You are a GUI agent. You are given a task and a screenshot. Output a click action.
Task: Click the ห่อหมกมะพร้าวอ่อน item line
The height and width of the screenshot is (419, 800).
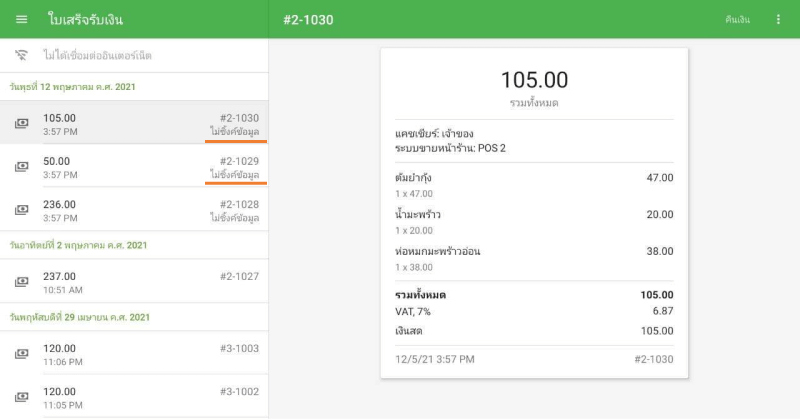pos(534,259)
